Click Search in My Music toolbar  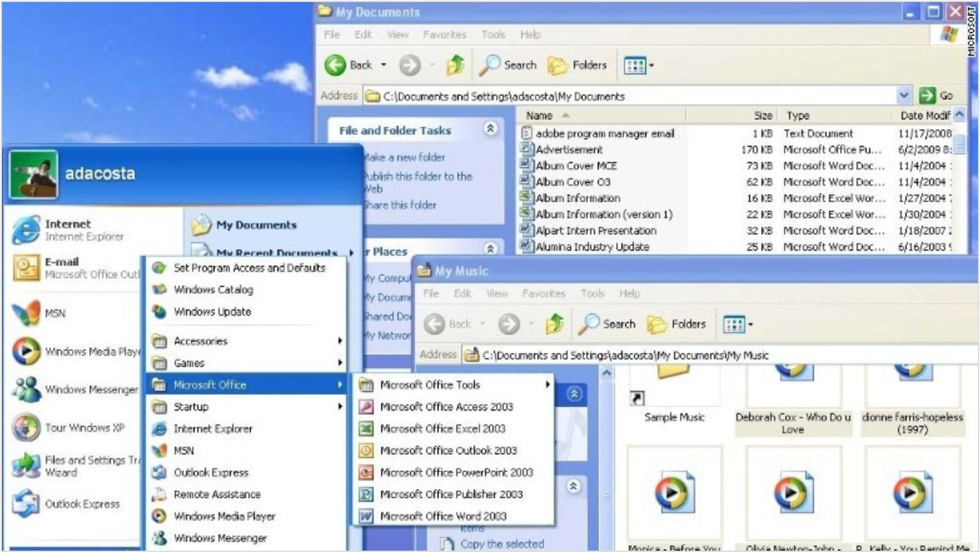607,324
